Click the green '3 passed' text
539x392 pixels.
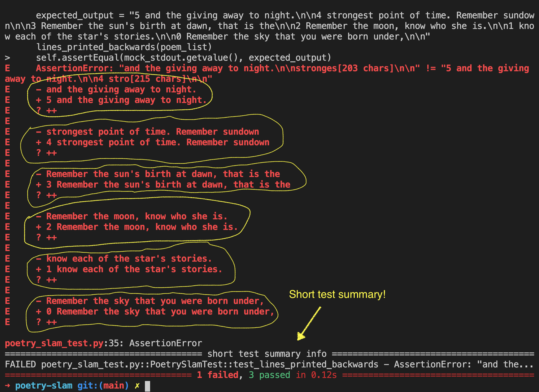click(269, 375)
